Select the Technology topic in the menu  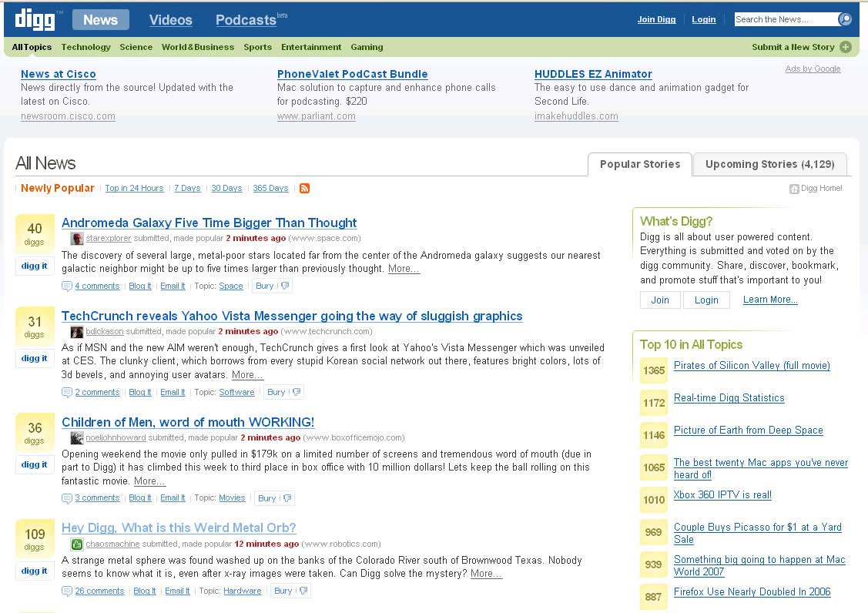coord(85,47)
